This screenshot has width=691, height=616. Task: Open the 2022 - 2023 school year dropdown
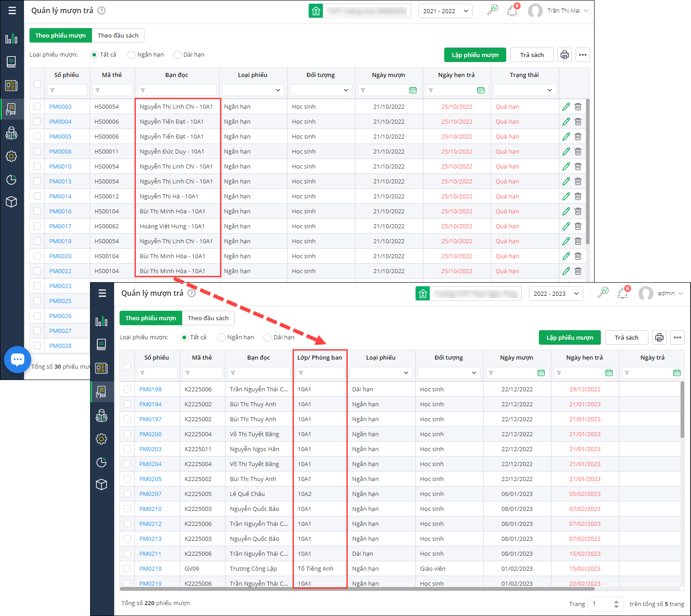click(556, 294)
